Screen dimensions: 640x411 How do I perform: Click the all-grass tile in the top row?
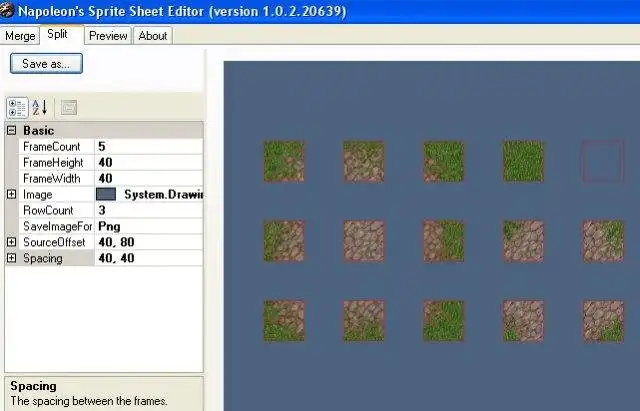pos(523,161)
